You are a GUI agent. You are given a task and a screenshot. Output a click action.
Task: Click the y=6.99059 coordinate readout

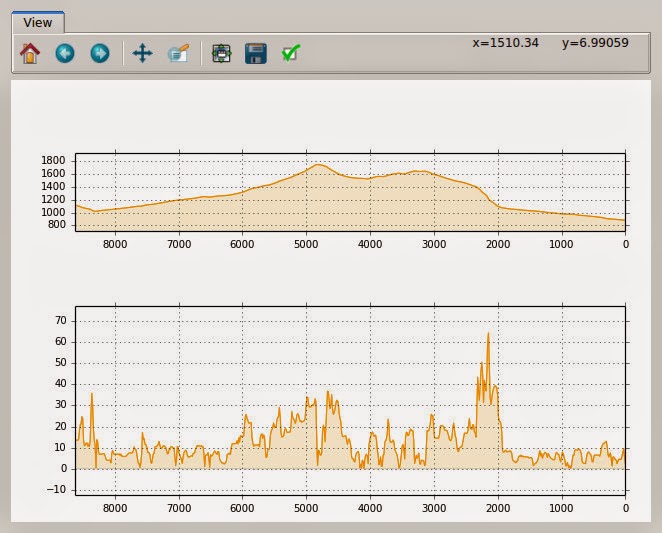pos(595,43)
